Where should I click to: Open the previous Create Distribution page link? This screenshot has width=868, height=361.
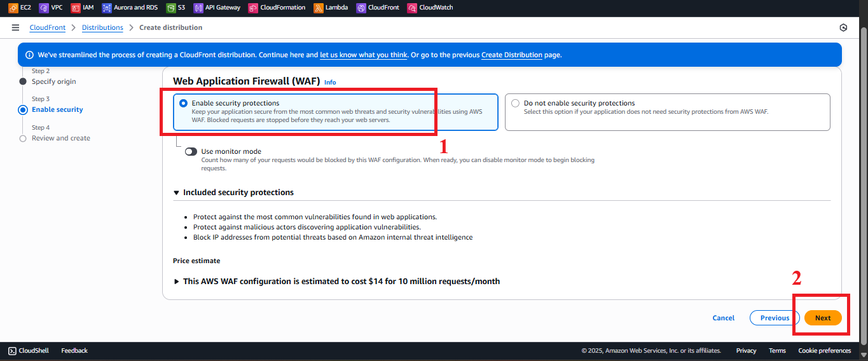click(x=512, y=55)
